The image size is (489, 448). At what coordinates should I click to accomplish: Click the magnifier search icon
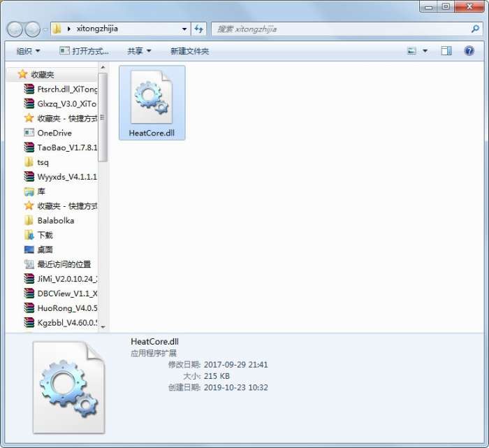tap(475, 29)
